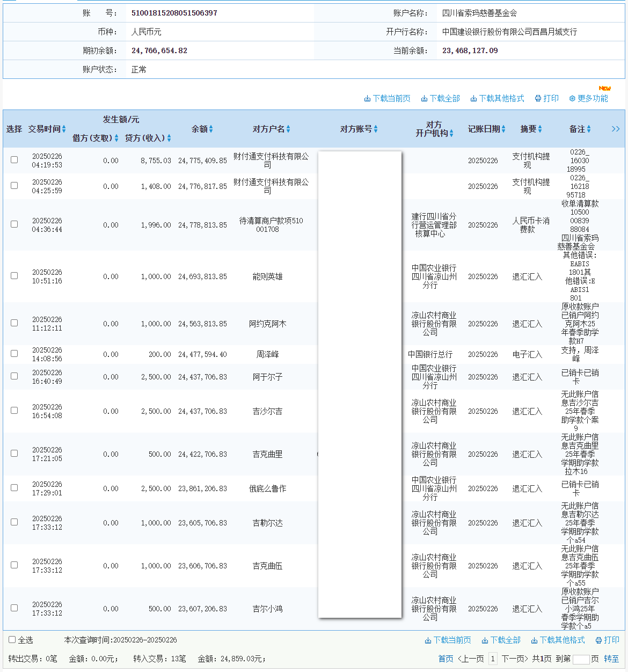Select row with time 04:25:59
The width and height of the screenshot is (628, 672).
14,185
